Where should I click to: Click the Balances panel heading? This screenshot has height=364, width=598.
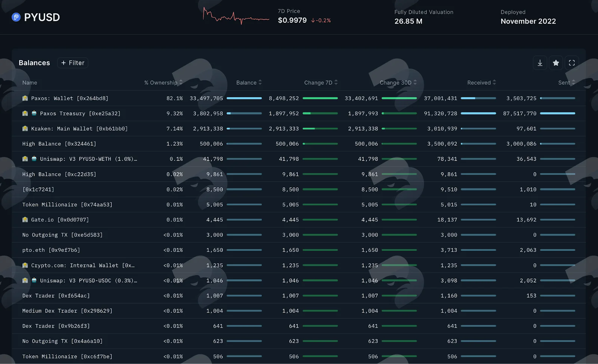(34, 63)
